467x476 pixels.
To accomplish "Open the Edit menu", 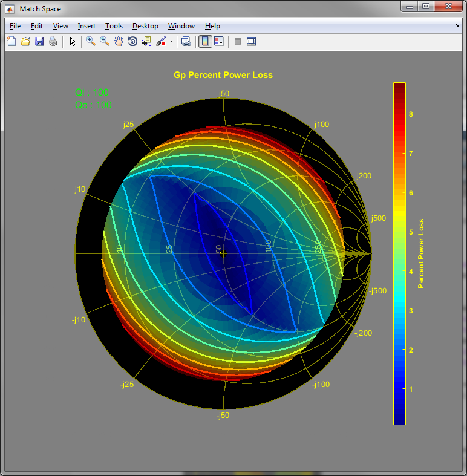I will click(37, 26).
